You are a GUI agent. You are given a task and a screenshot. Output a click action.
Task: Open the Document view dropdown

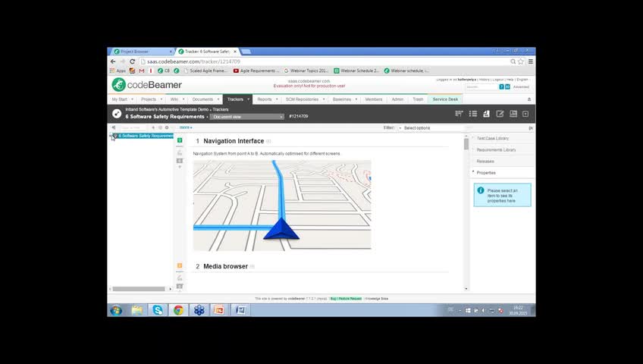[x=247, y=117]
